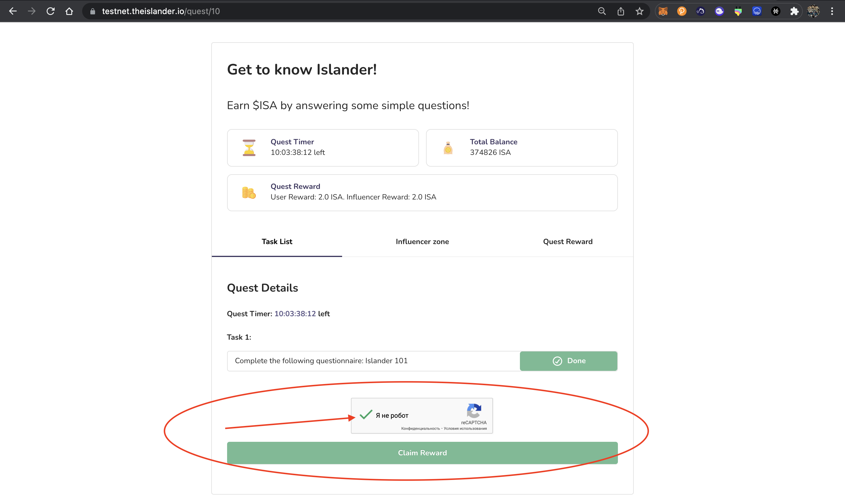This screenshot has width=845, height=504.
Task: Click the browser back arrow
Action: [13, 11]
